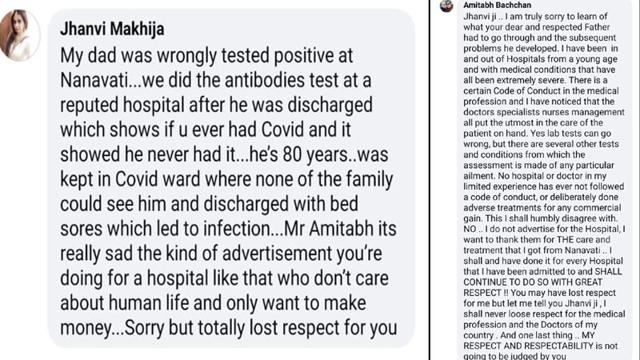
Task: Open Jhanvi Makhija's profile picture
Action: (x=19, y=36)
